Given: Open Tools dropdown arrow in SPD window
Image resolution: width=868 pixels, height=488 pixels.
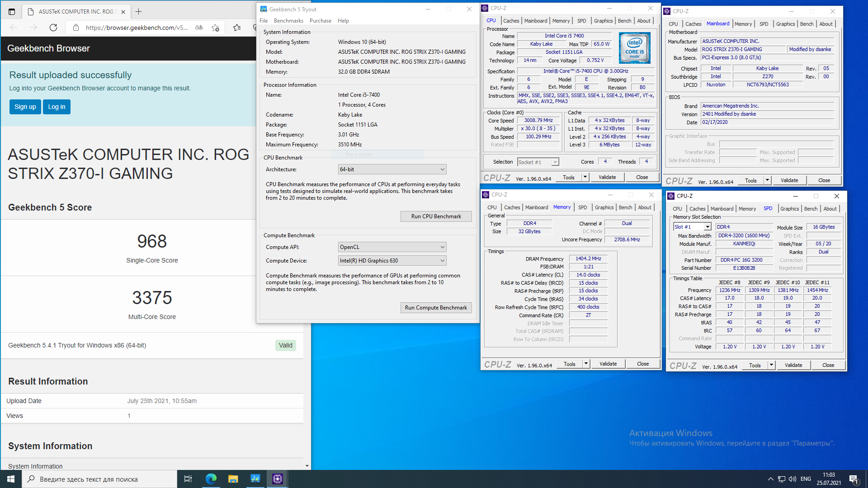Looking at the screenshot, I should (x=772, y=365).
